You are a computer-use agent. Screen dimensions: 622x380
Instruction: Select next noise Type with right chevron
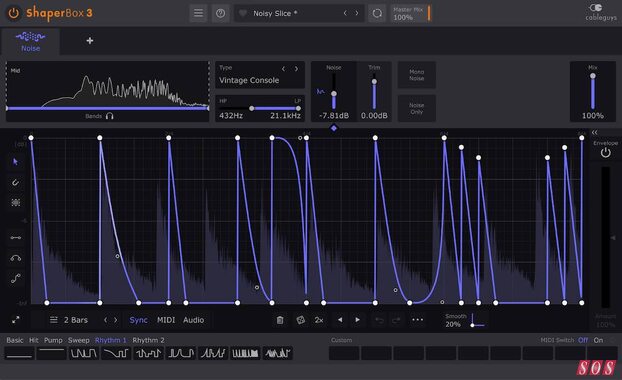click(296, 69)
